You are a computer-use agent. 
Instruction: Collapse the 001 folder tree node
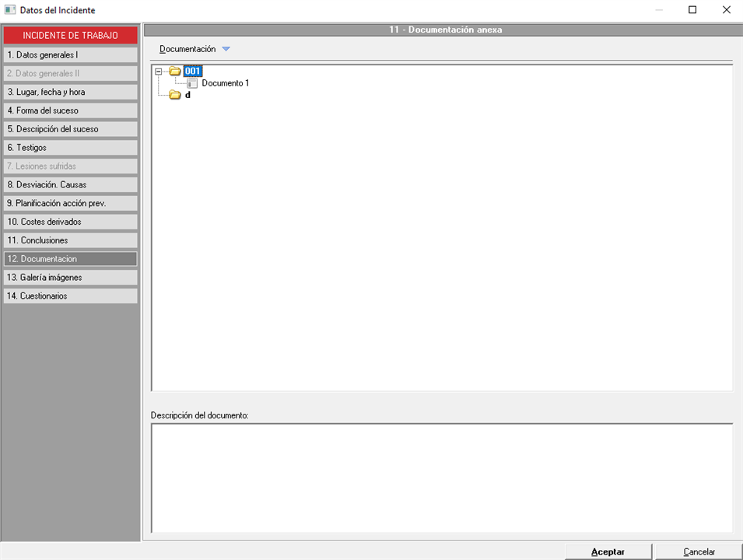159,71
